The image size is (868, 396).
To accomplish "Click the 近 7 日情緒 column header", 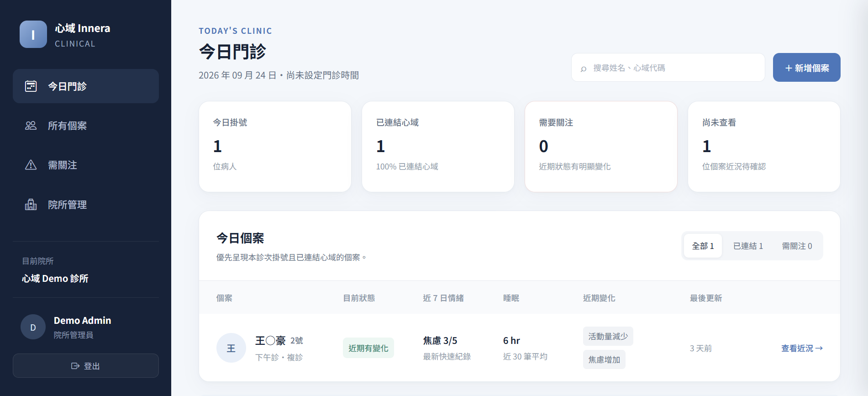I will click(x=443, y=298).
